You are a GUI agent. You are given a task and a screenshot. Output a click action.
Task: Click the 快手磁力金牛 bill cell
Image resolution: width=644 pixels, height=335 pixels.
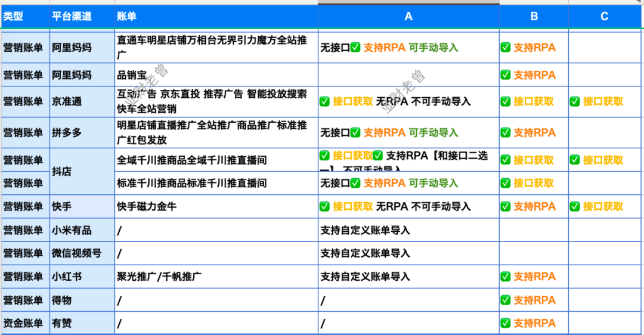pyautogui.click(x=216, y=206)
